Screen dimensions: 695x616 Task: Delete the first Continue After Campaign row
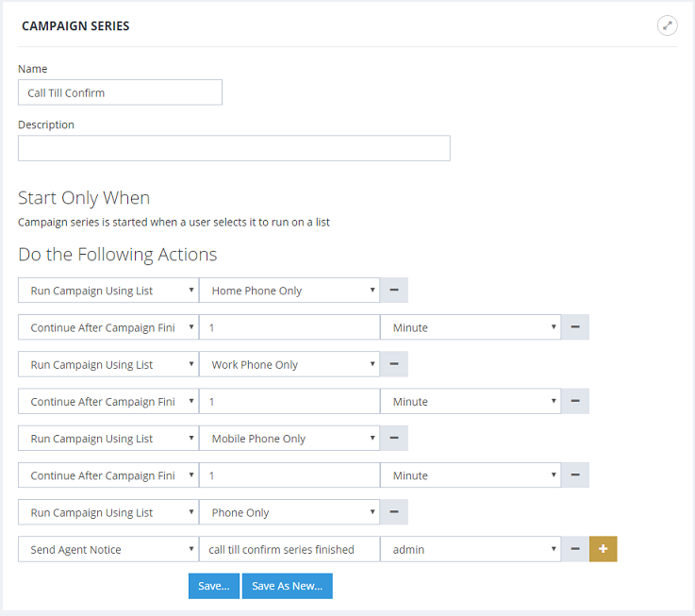tap(574, 327)
